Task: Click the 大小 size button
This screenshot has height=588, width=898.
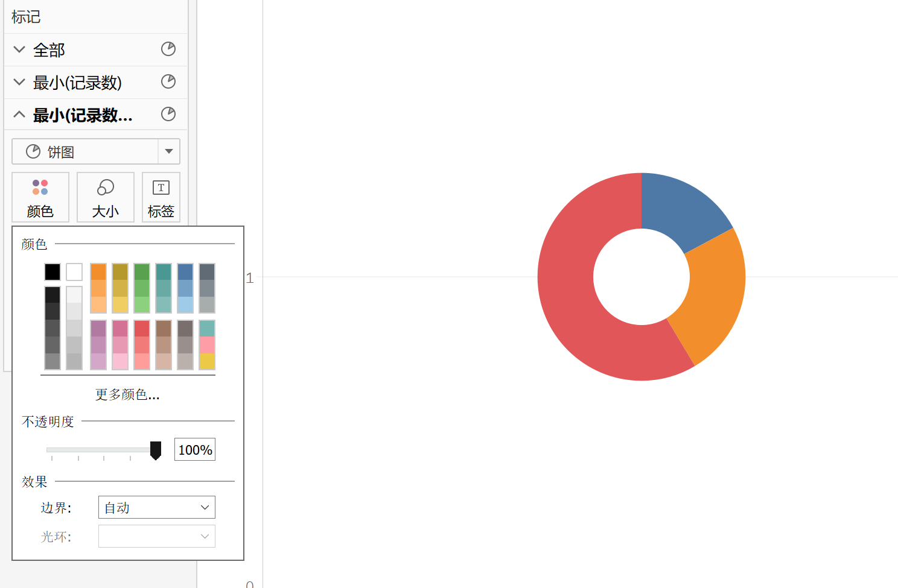Action: pyautogui.click(x=106, y=197)
